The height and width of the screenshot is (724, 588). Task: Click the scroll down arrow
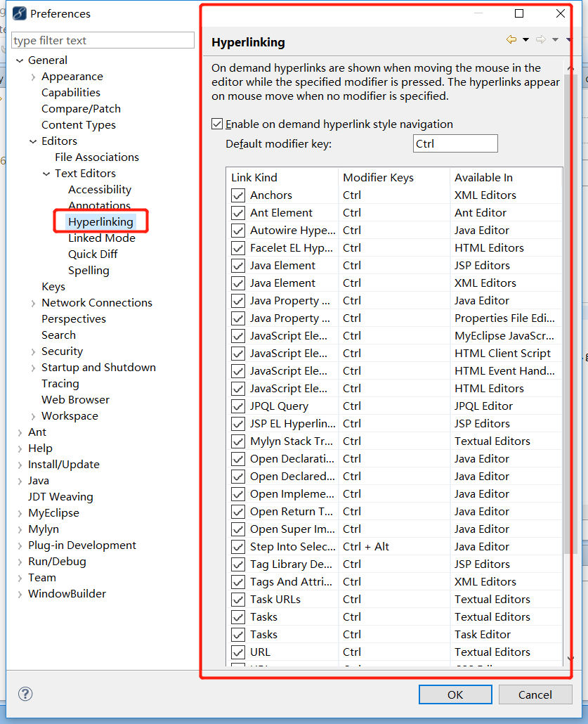coord(570,659)
